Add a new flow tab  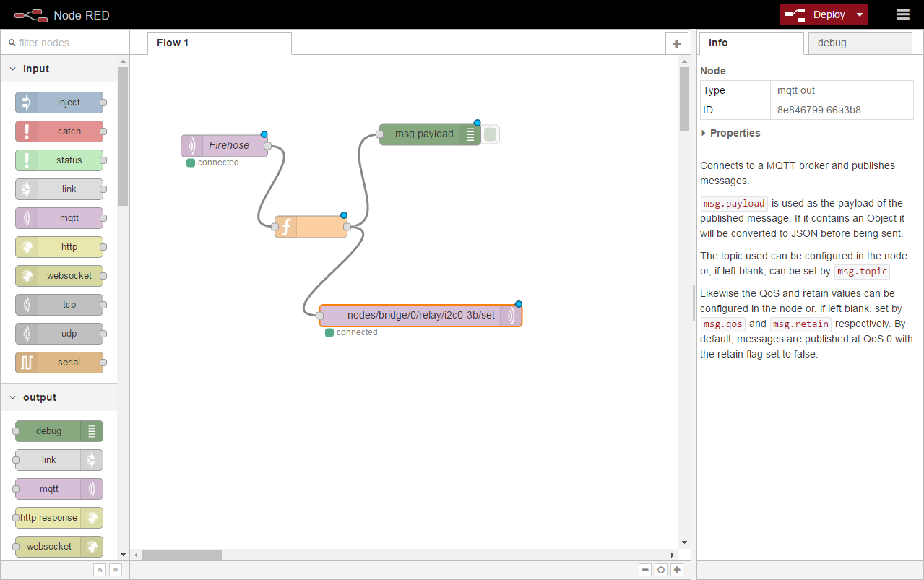click(x=677, y=43)
